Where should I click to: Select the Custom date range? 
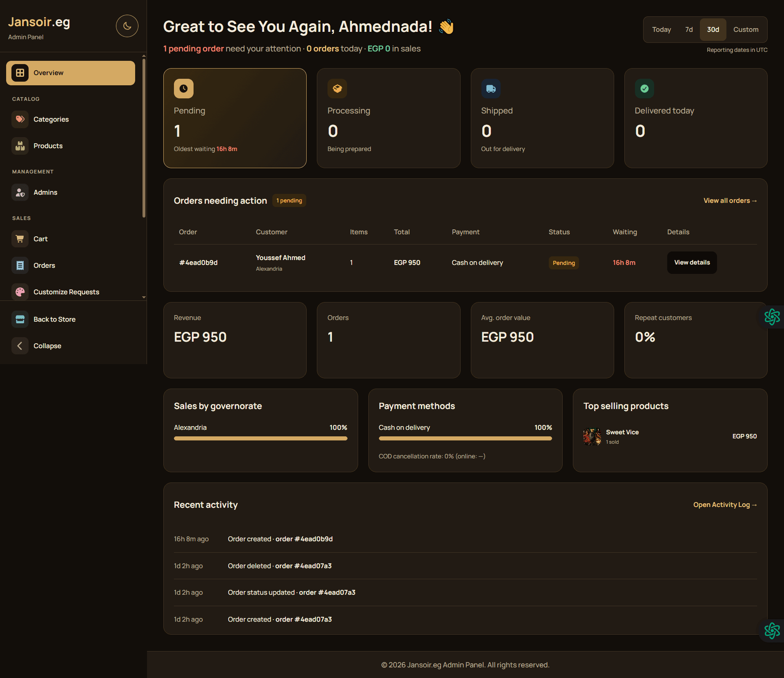pyautogui.click(x=746, y=29)
